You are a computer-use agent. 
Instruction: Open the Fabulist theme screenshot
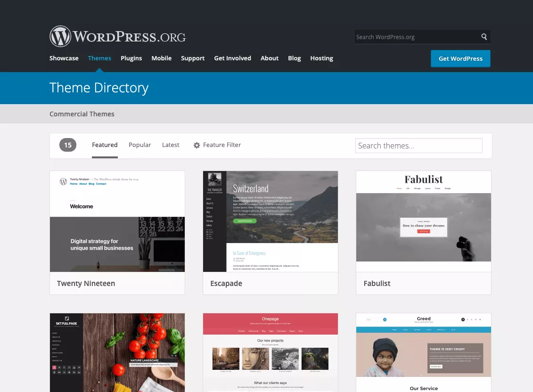pyautogui.click(x=424, y=221)
